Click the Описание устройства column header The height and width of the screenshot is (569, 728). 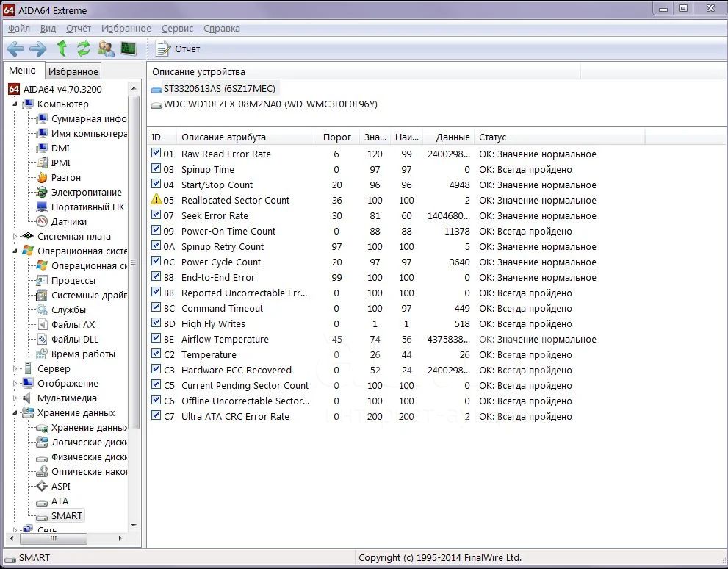[364, 71]
